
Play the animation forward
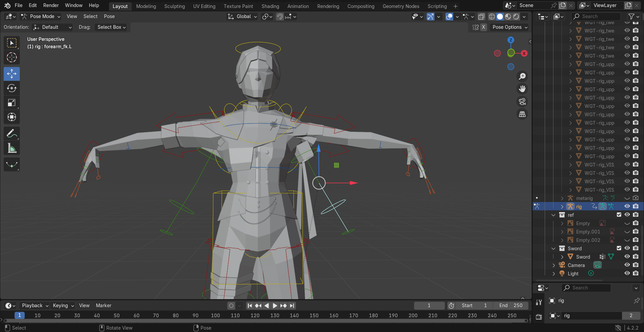click(275, 306)
